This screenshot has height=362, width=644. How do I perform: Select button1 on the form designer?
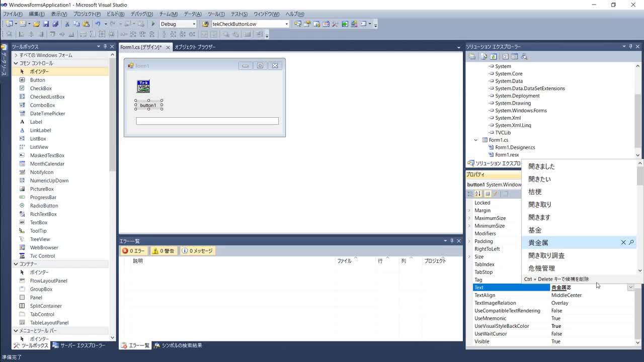[148, 106]
